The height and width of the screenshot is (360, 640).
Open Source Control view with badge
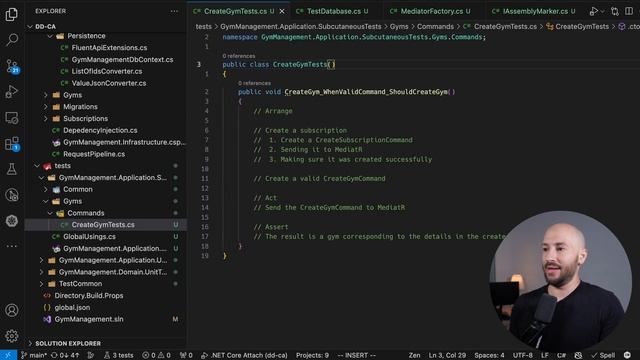coord(12,66)
